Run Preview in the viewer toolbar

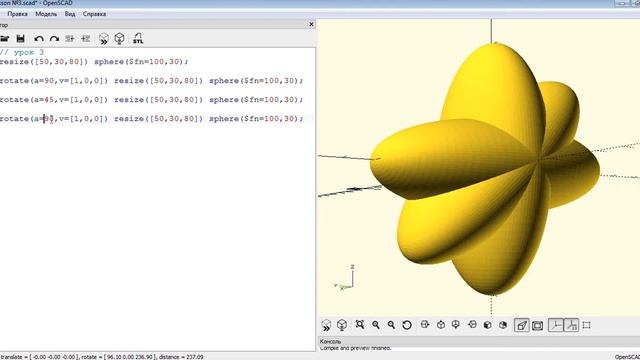pos(326,325)
